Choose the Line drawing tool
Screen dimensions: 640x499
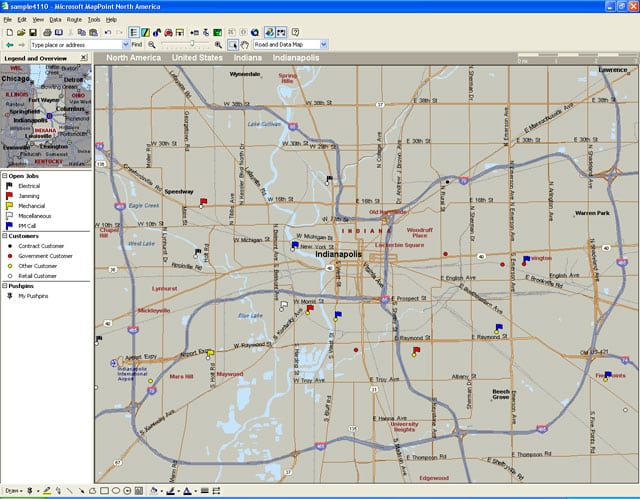tap(69, 490)
